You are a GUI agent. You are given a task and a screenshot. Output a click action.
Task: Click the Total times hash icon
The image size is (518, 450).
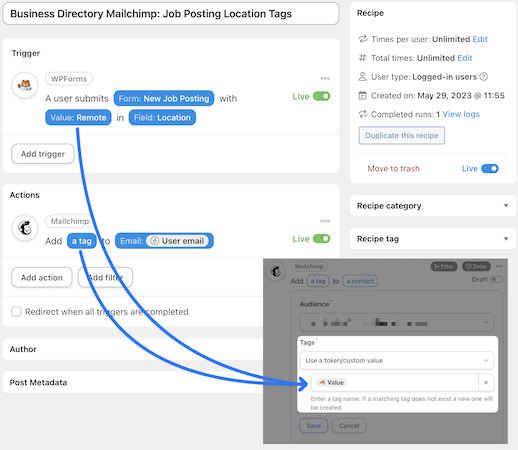coord(362,58)
